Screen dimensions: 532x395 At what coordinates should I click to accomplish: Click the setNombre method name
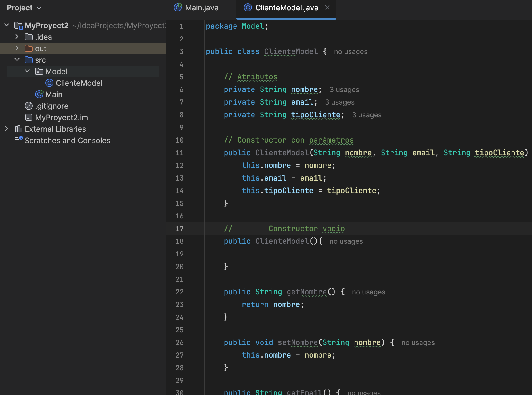click(x=298, y=343)
